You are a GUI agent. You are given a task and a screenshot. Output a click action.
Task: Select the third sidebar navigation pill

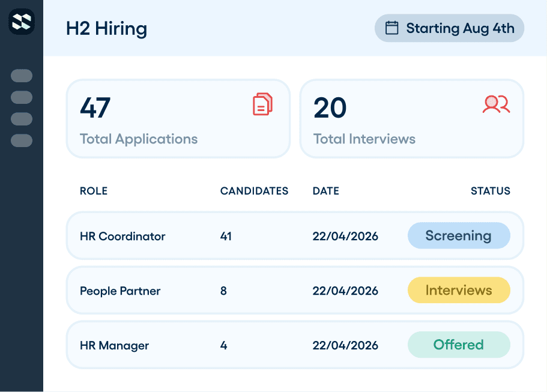click(x=22, y=119)
